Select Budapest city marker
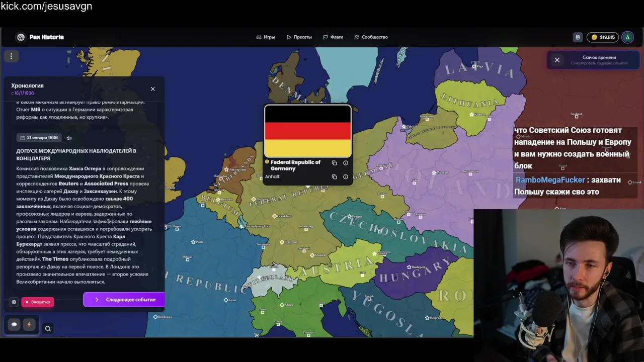The image size is (644, 362). (x=408, y=267)
